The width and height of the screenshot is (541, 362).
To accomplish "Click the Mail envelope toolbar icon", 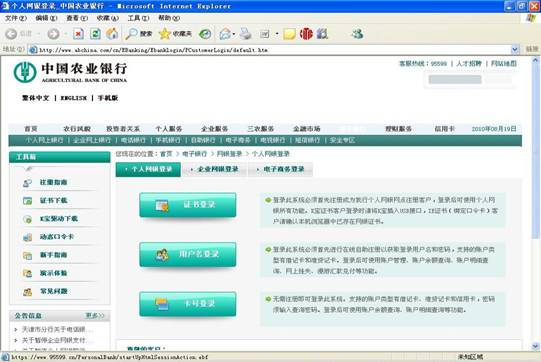I will (x=225, y=34).
